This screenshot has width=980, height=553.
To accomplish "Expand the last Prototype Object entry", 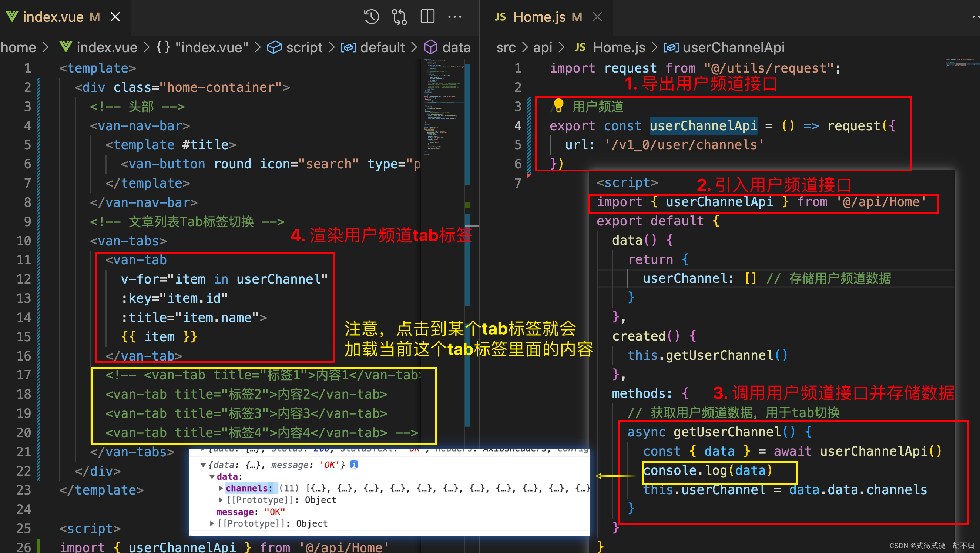I will coord(212,523).
